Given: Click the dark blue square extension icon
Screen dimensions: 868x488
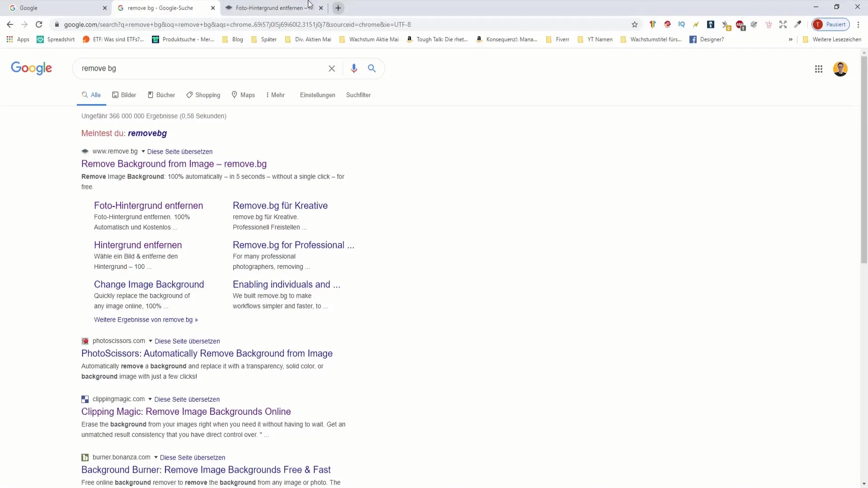Looking at the screenshot, I should [711, 24].
